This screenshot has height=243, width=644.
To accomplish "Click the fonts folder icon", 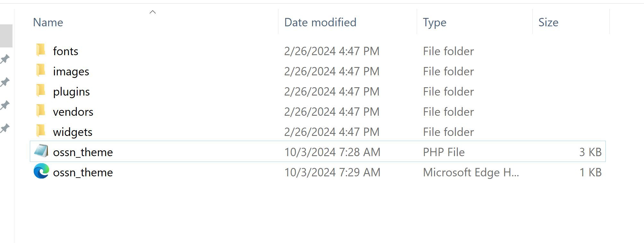I will pyautogui.click(x=41, y=51).
